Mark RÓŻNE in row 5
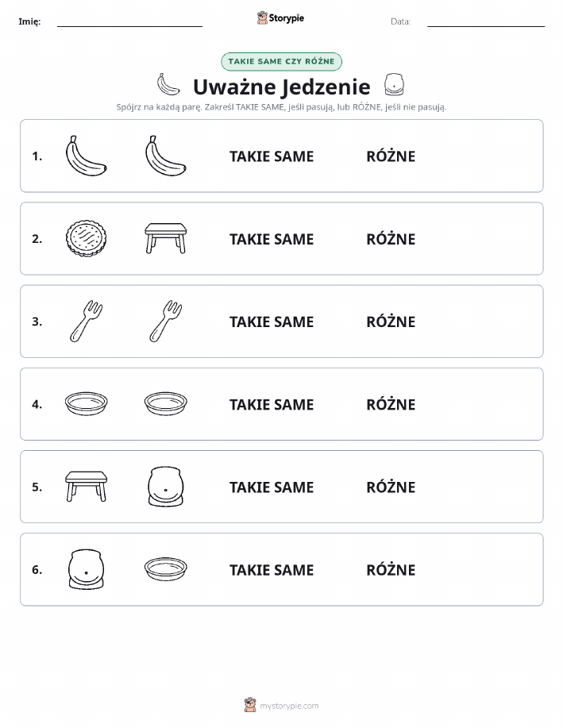 [x=391, y=487]
